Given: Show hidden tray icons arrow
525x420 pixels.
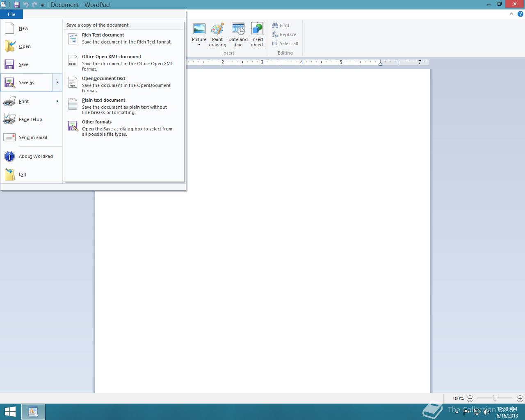Looking at the screenshot, I should coord(457,412).
